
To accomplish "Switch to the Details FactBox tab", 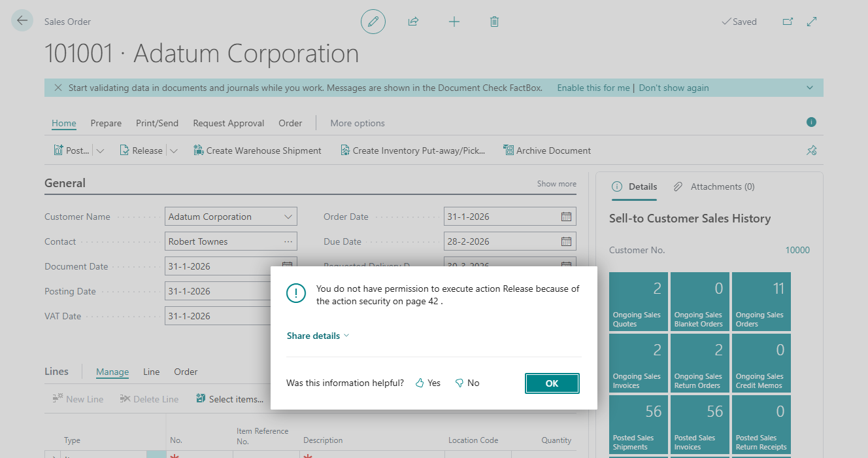I will pyautogui.click(x=634, y=186).
